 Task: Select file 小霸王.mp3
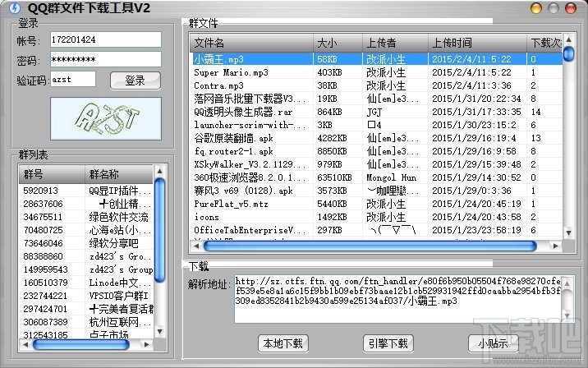coord(376,59)
